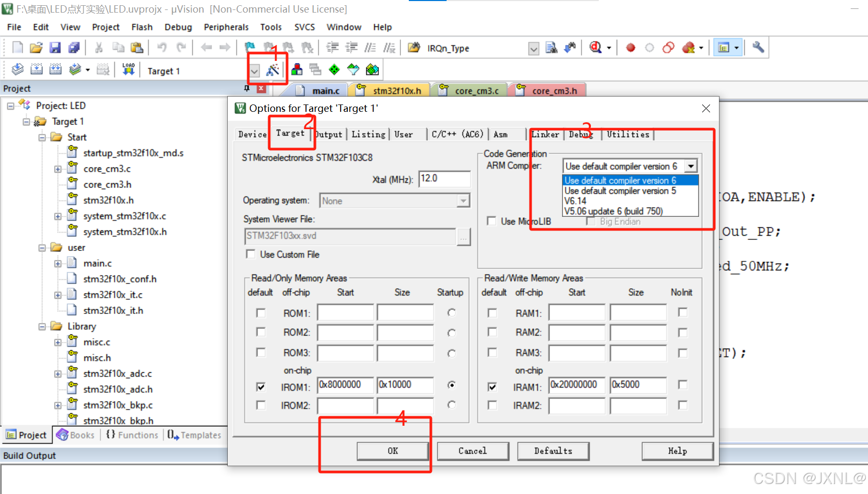Click the Window layout toolbar icon

724,48
